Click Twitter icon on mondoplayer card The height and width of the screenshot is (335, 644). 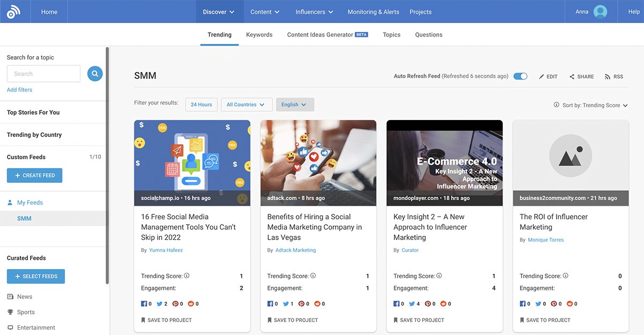[412, 304]
